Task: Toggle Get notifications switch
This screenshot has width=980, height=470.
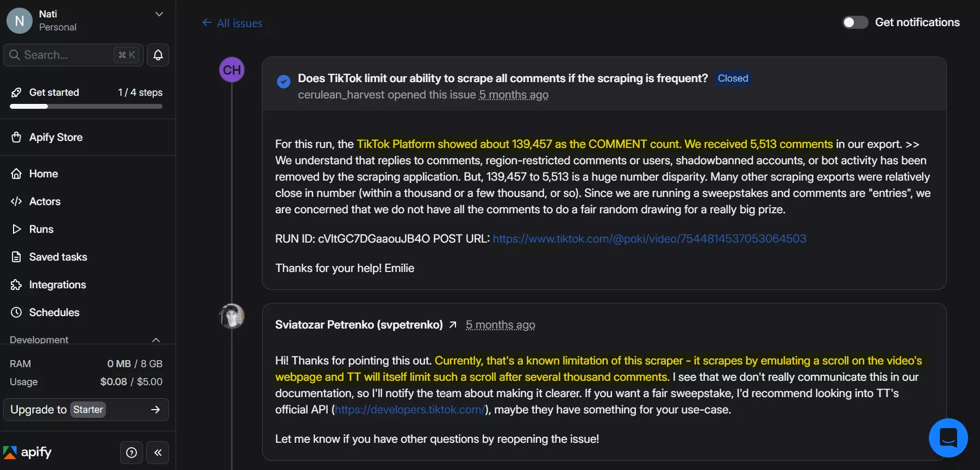Action: point(855,22)
